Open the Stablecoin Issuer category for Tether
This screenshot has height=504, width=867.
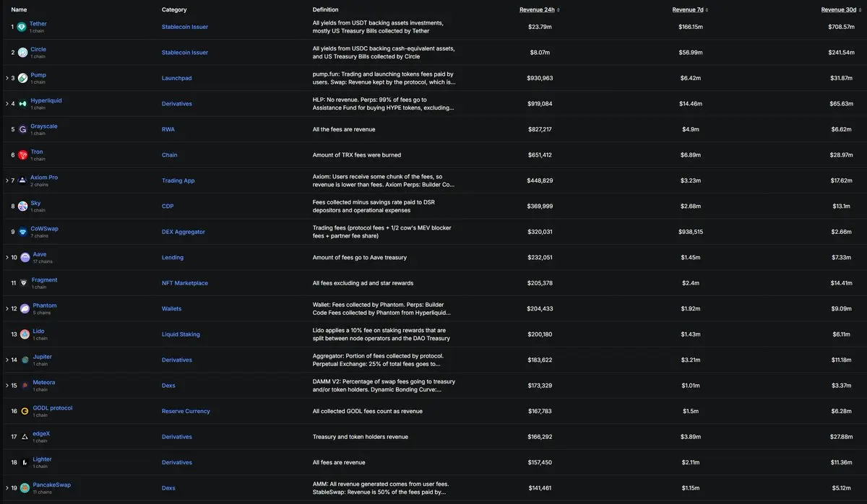(184, 27)
